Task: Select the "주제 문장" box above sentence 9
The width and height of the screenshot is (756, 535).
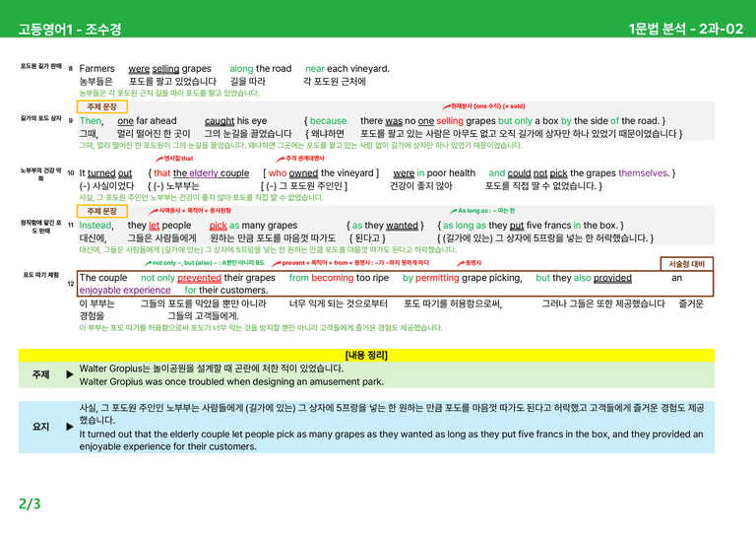Action: pyautogui.click(x=101, y=106)
